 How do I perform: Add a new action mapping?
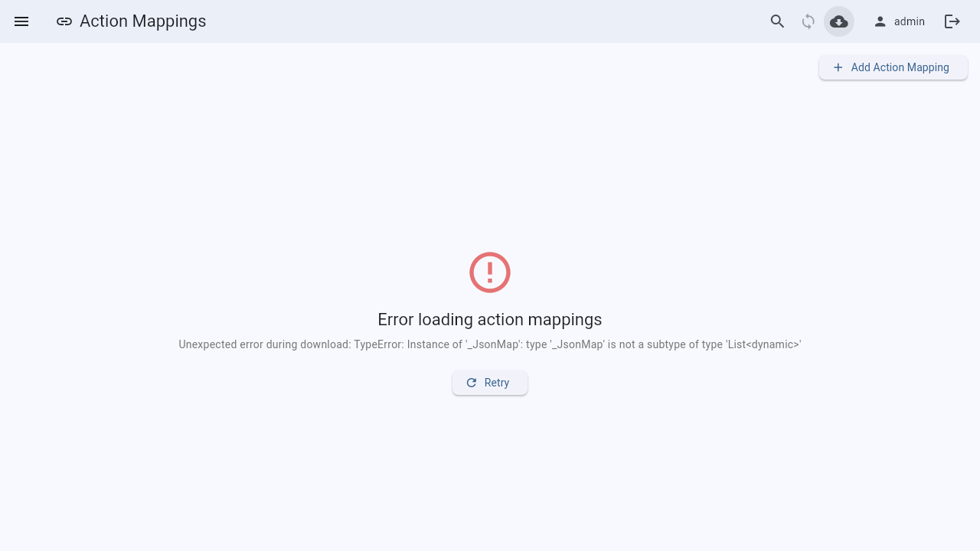tap(893, 67)
